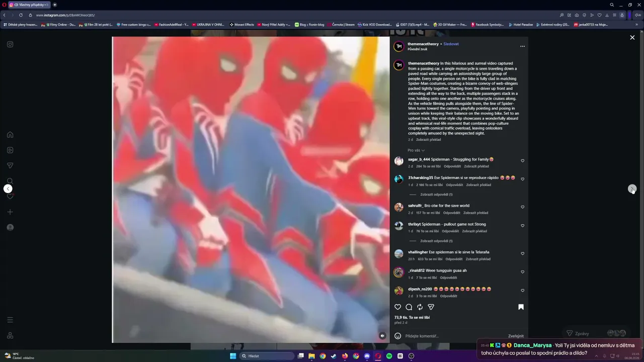
Task: Go to the previous post arrow
Action: click(x=8, y=189)
